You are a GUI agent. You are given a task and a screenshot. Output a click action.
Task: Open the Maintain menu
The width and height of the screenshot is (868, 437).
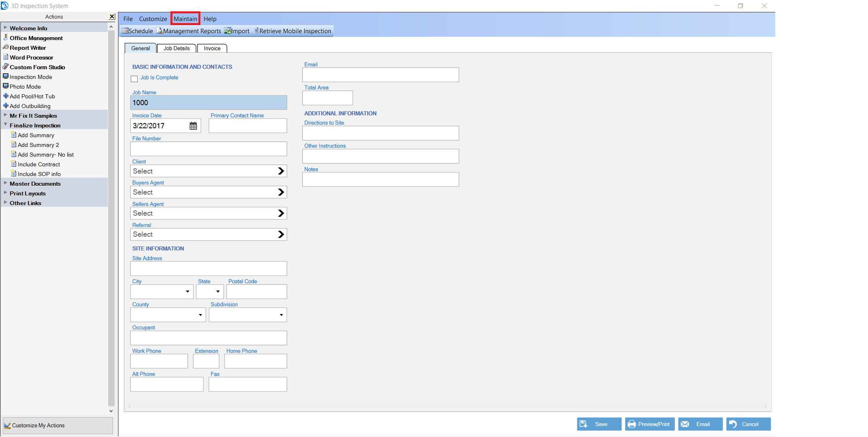point(185,19)
